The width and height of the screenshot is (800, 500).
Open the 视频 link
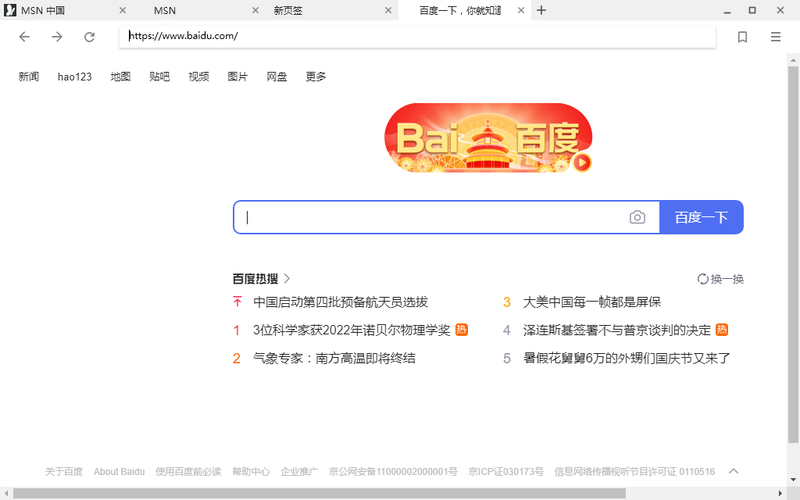pyautogui.click(x=198, y=77)
